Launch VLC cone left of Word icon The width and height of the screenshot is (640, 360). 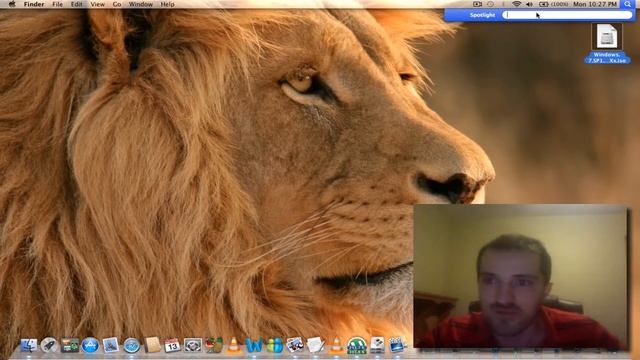click(x=234, y=345)
